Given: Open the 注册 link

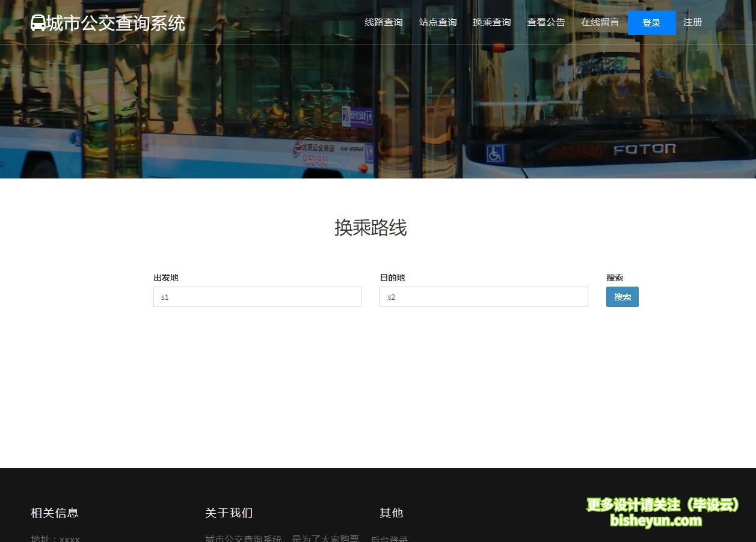Looking at the screenshot, I should (693, 22).
